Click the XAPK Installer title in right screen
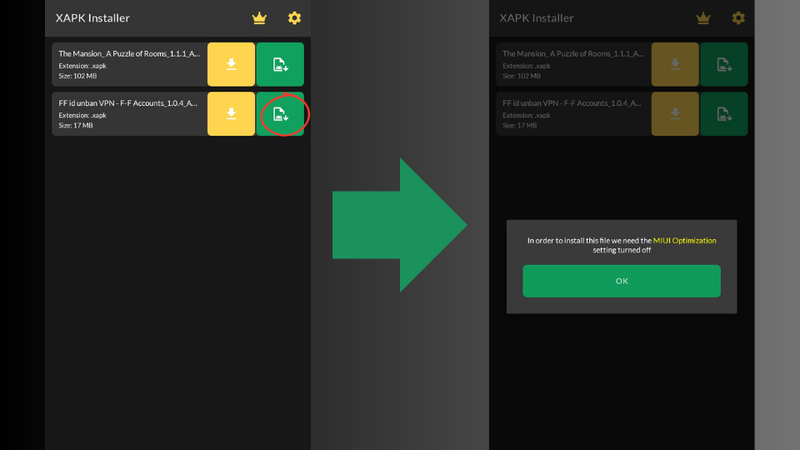Image resolution: width=800 pixels, height=450 pixels. click(x=536, y=18)
